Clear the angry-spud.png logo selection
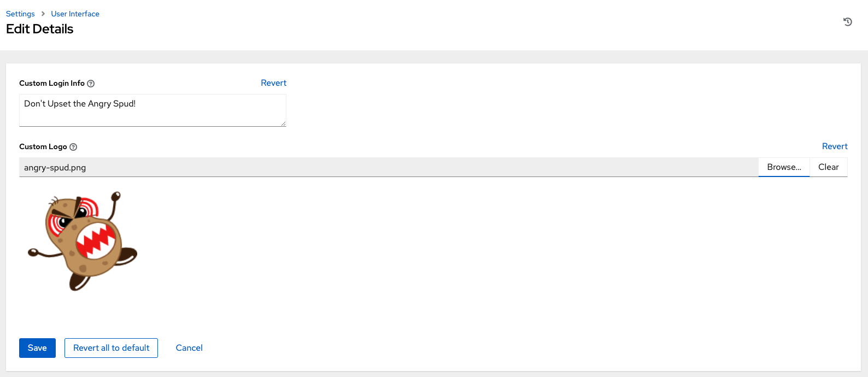Viewport: 868px width, 377px height. [x=828, y=167]
